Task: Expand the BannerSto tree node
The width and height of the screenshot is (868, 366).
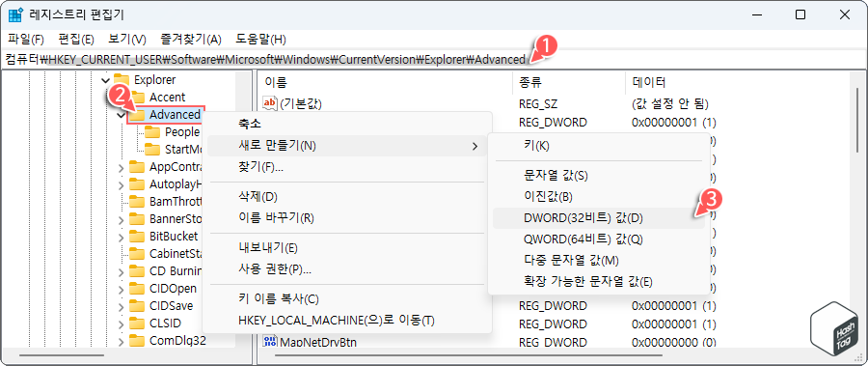Action: [122, 219]
